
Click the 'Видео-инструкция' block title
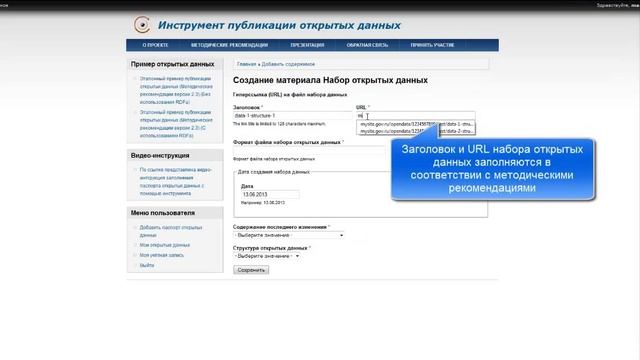(160, 156)
